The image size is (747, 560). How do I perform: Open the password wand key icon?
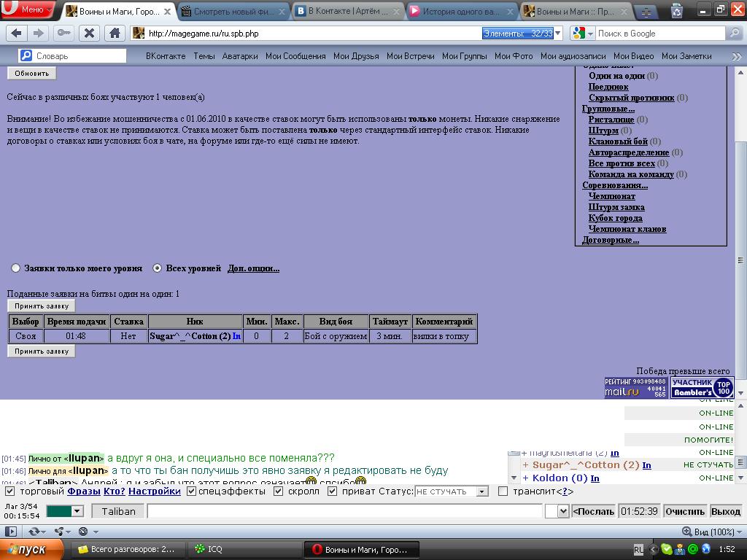pos(63,33)
